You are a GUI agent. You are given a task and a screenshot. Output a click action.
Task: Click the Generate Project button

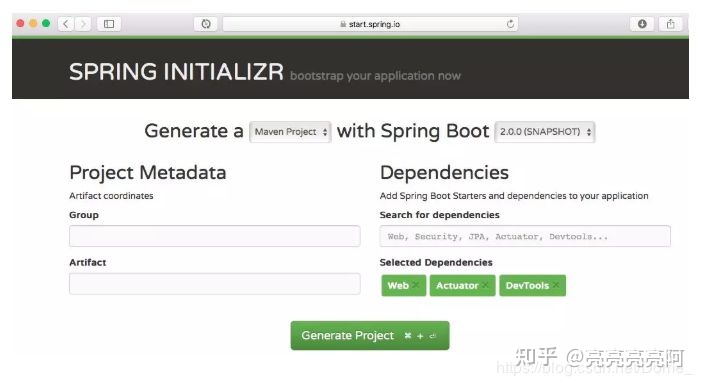[x=370, y=335]
